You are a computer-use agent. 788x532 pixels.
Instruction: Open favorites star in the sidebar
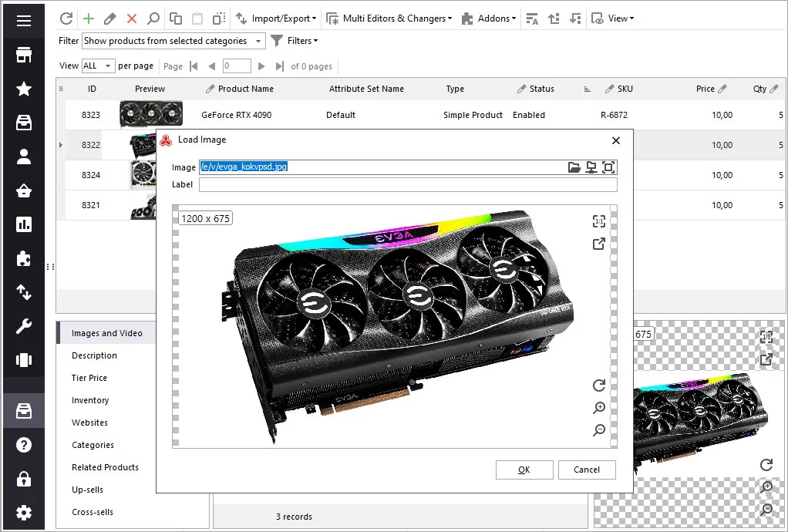(x=24, y=89)
